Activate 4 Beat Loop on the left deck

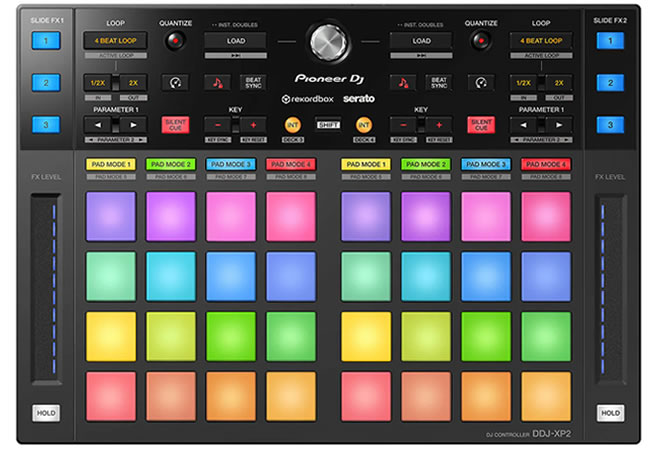[x=115, y=41]
